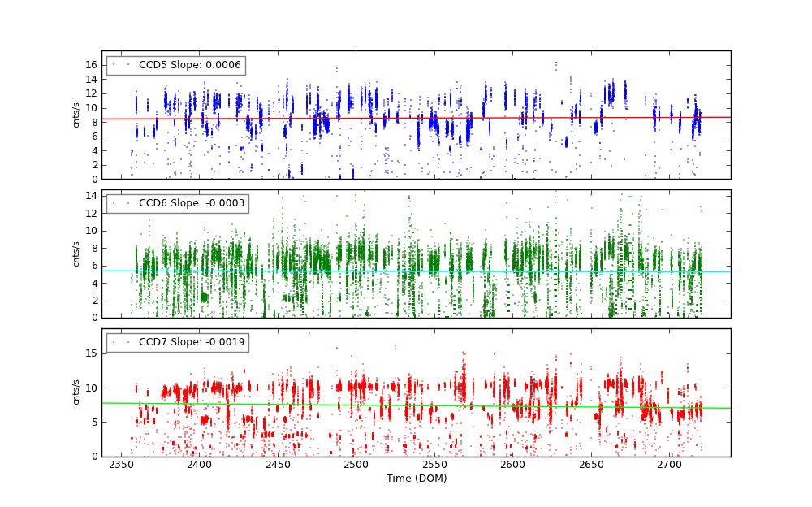Select the cnts/s label of the top plot
Screen dimensions: 812x507
coord(76,115)
